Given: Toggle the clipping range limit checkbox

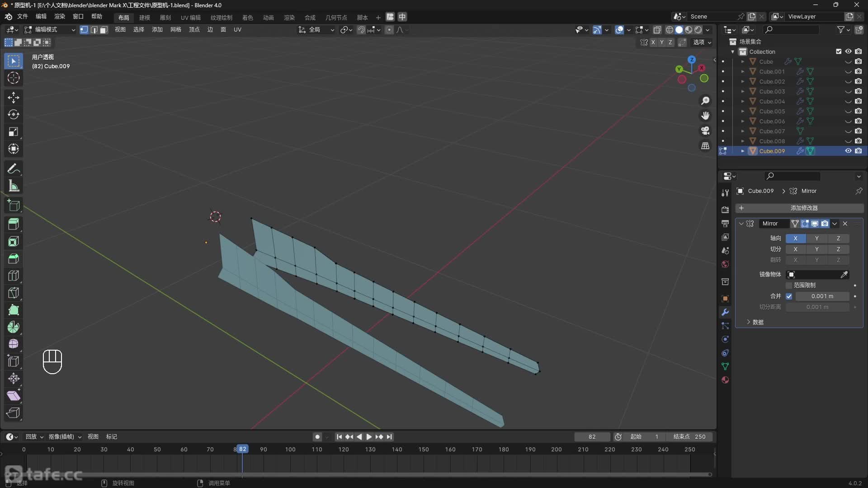Looking at the screenshot, I should pos(789,286).
